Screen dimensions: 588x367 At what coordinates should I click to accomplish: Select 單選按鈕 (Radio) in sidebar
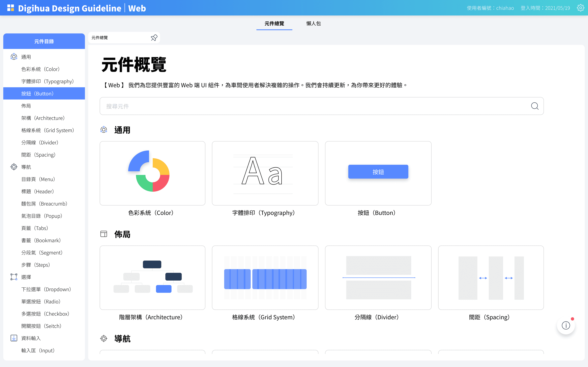click(x=41, y=301)
